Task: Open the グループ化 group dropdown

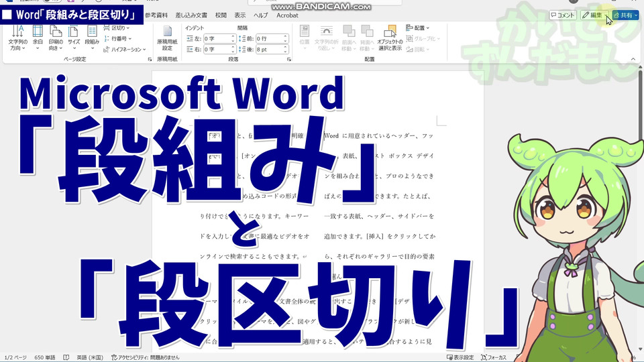Action: point(423,39)
